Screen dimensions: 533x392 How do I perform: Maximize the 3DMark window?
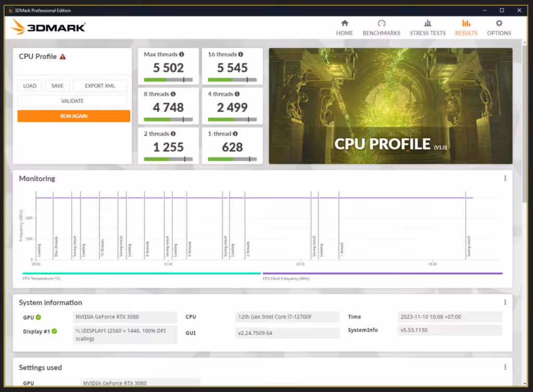pos(502,10)
